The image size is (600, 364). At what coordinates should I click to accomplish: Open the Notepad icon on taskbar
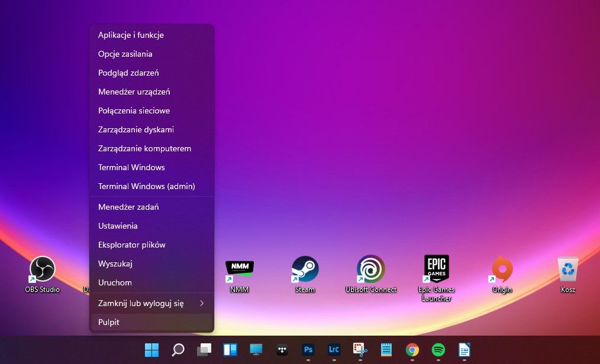[x=386, y=349]
